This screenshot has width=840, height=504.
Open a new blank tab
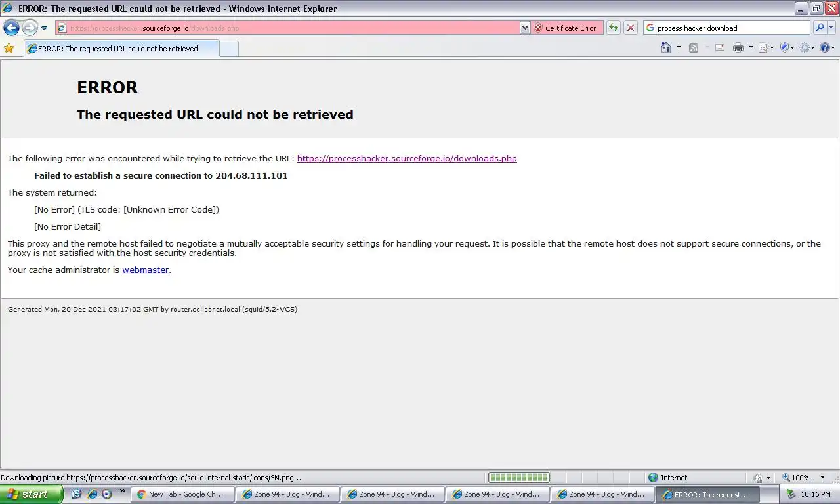point(228,49)
